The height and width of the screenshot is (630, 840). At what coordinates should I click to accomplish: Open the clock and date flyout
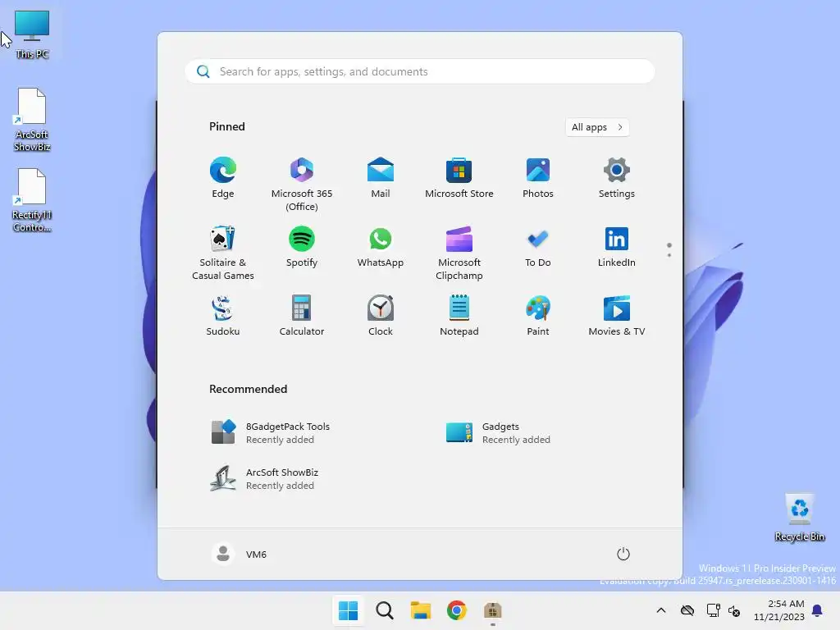(x=779, y=610)
